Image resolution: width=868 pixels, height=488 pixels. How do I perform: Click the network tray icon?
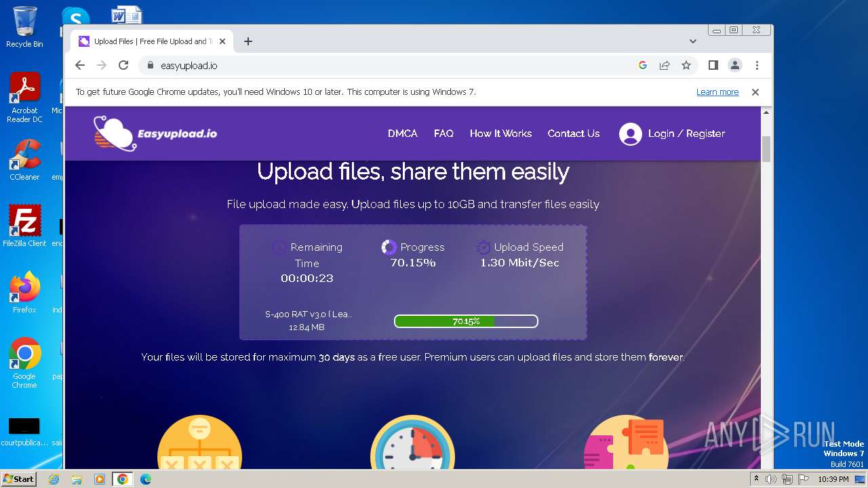click(x=787, y=479)
